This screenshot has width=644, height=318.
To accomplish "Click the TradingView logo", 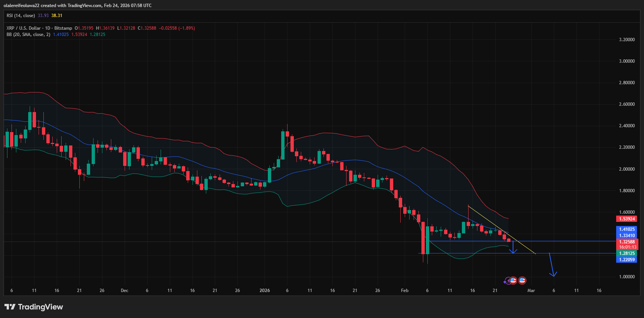I will pos(34,307).
